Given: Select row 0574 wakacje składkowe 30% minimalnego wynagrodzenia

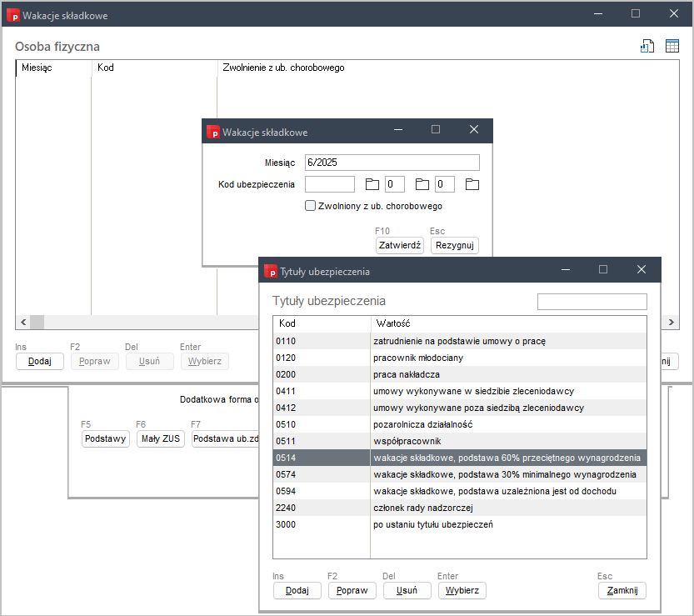Looking at the screenshot, I should [460, 474].
